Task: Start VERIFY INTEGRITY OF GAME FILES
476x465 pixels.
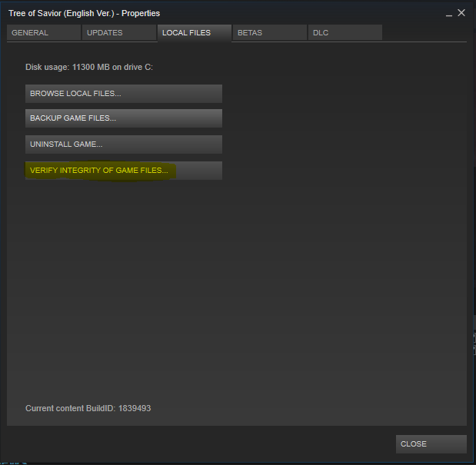Action: (x=123, y=171)
